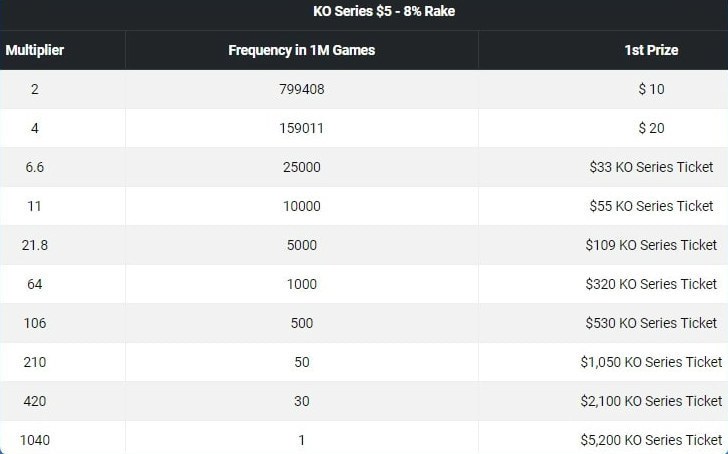Click the 210 multiplier cell
Screen dimensions: 728x454
35,362
